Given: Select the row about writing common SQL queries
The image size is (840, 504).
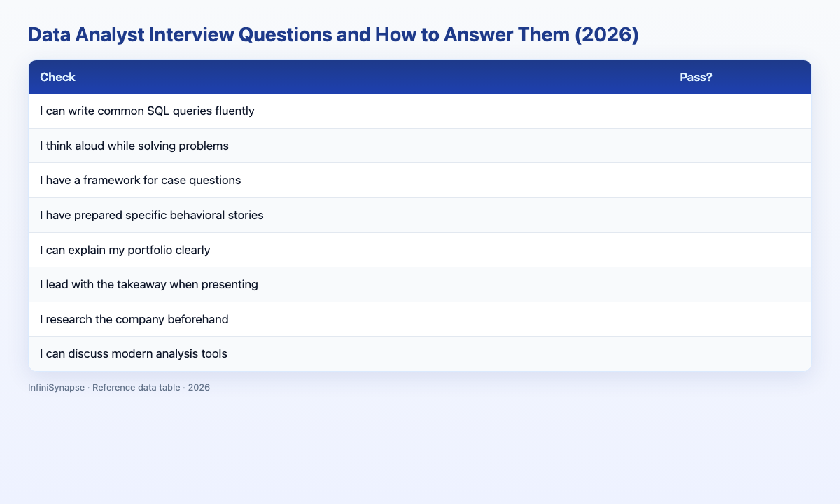Looking at the screenshot, I should click(420, 111).
